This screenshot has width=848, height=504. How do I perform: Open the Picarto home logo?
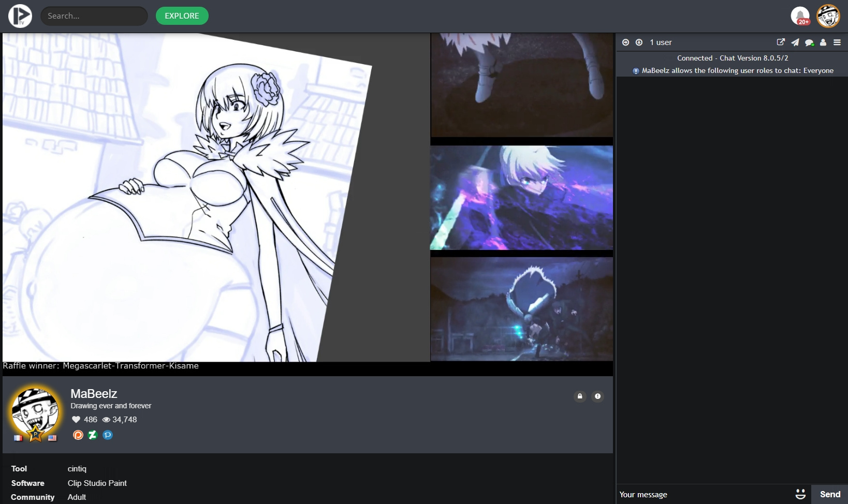pos(20,16)
